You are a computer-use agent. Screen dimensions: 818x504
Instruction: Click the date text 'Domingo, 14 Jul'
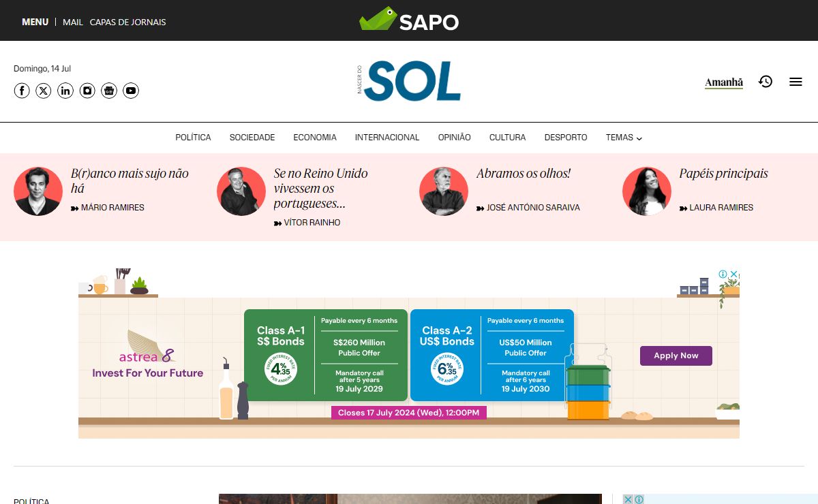pos(42,69)
